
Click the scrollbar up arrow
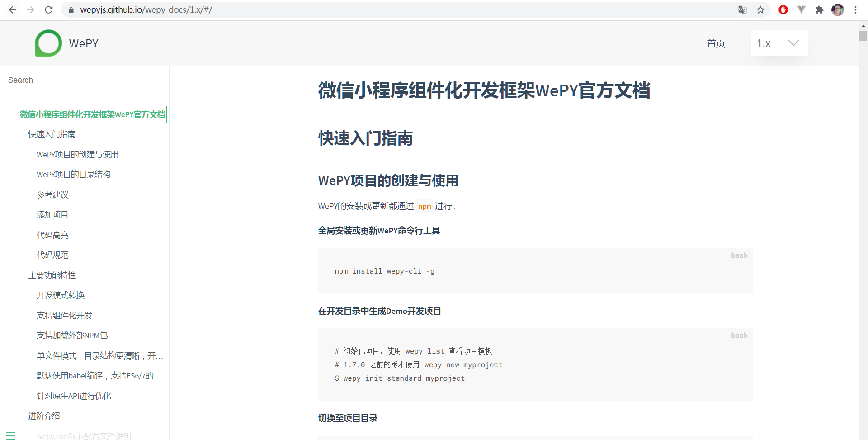click(863, 26)
